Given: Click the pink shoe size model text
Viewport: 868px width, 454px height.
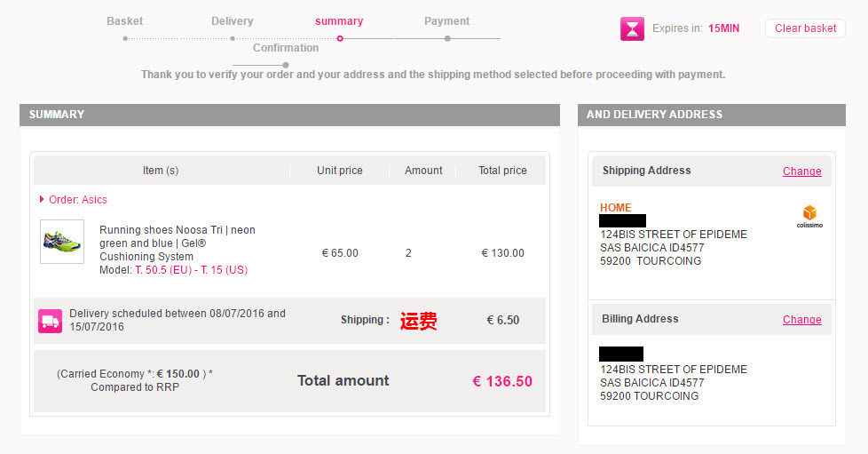Looking at the screenshot, I should (x=191, y=270).
